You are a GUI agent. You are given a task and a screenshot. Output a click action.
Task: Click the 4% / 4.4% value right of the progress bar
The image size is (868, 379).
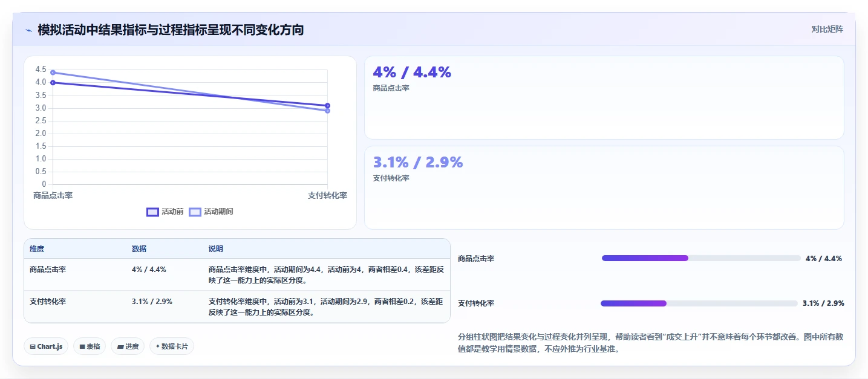pyautogui.click(x=824, y=259)
